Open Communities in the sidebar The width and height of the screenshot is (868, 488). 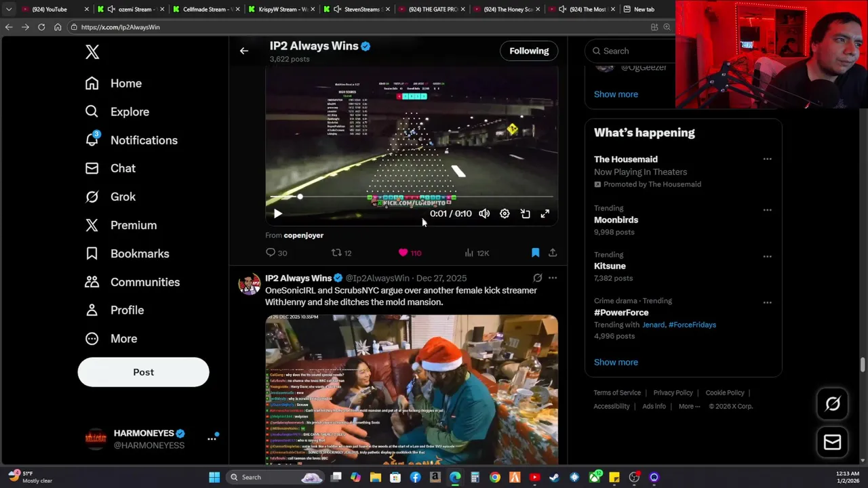point(132,282)
